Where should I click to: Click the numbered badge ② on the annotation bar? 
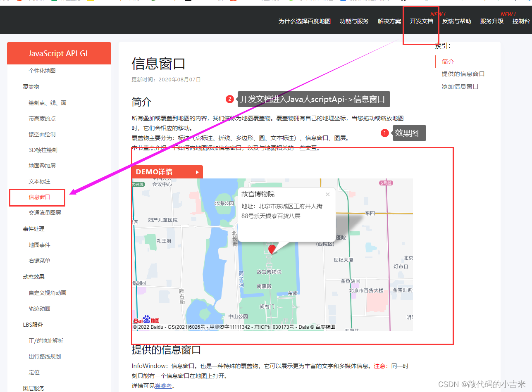(x=230, y=99)
